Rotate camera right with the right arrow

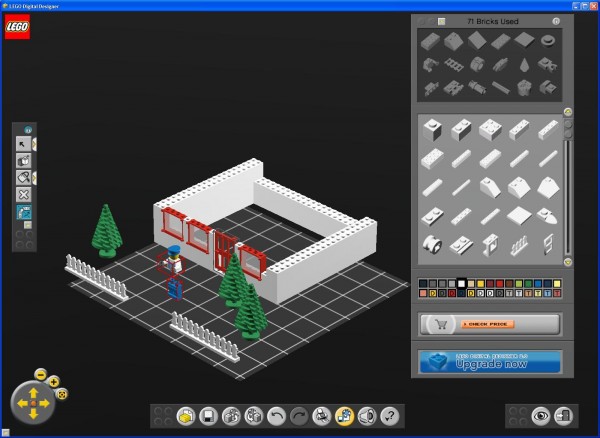[x=44, y=403]
